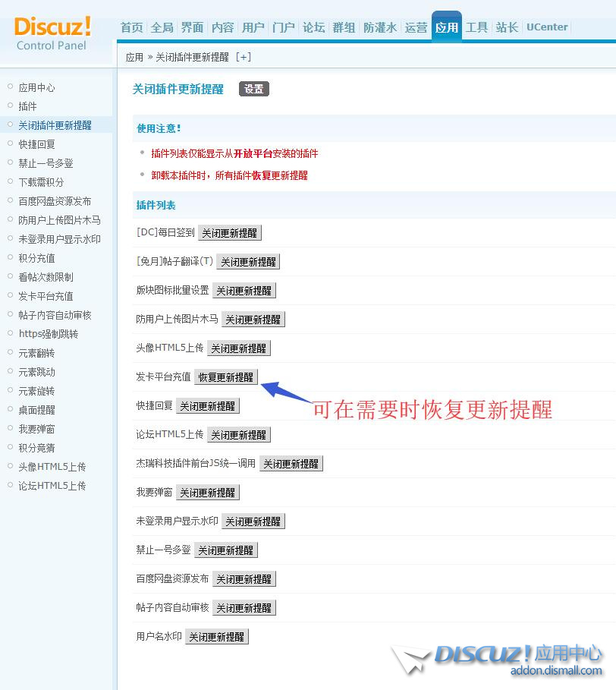Go to 首页 in top navigation
Screen dimensions: 616x690
click(x=131, y=27)
